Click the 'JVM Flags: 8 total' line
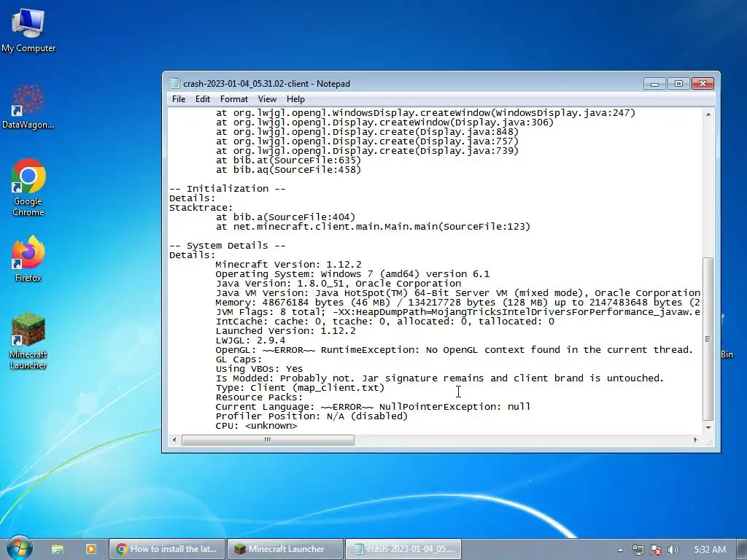 coord(457,312)
